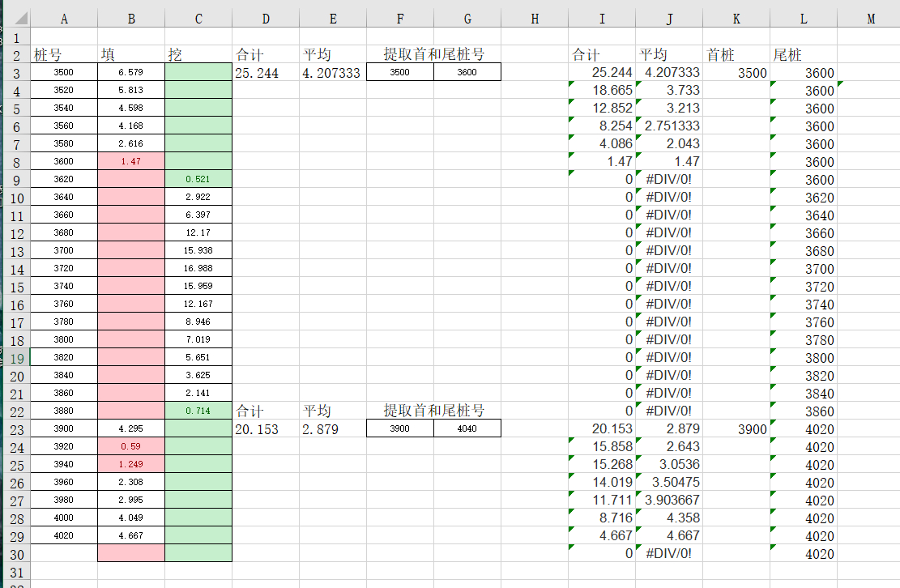Image resolution: width=900 pixels, height=588 pixels.
Task: Click cell E22 labeled 平均
Action: click(x=333, y=411)
